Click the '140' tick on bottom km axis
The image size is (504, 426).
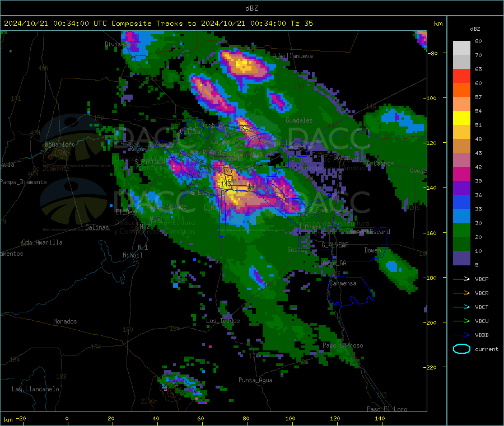(x=380, y=419)
